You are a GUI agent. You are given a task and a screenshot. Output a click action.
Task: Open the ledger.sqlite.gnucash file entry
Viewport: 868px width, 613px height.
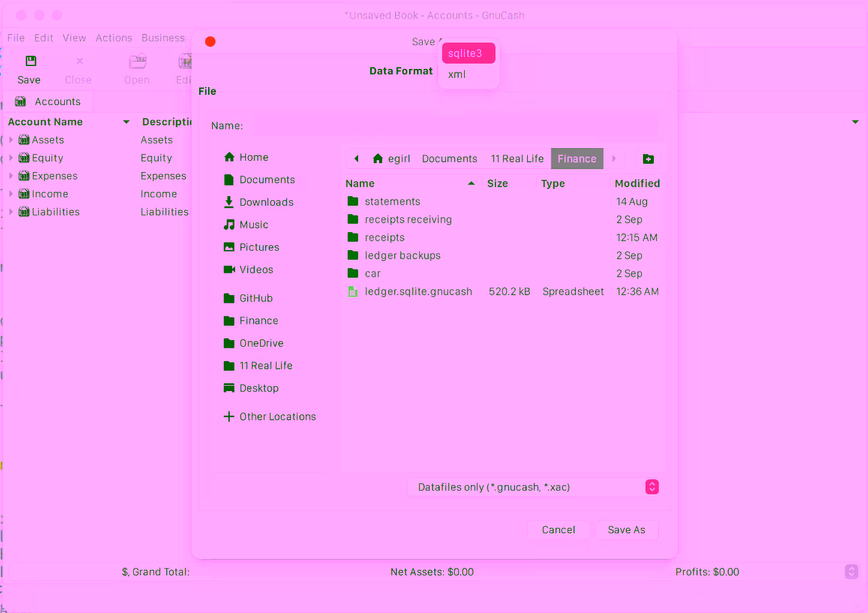tap(418, 292)
